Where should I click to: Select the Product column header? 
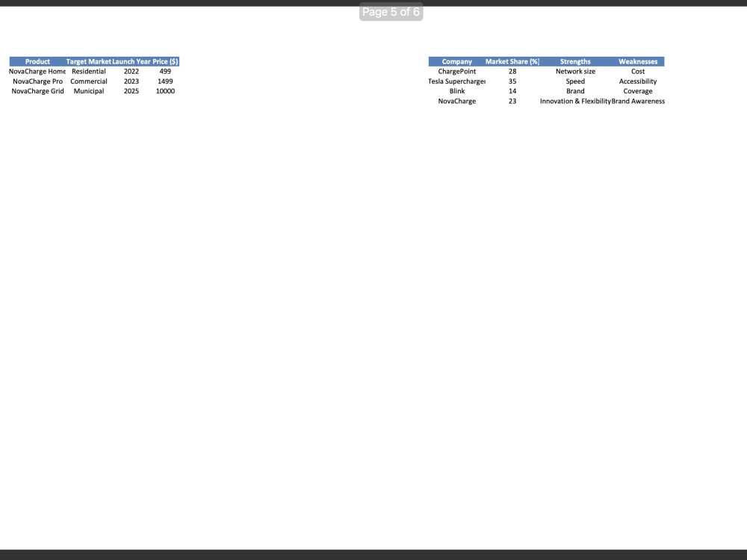coord(37,61)
